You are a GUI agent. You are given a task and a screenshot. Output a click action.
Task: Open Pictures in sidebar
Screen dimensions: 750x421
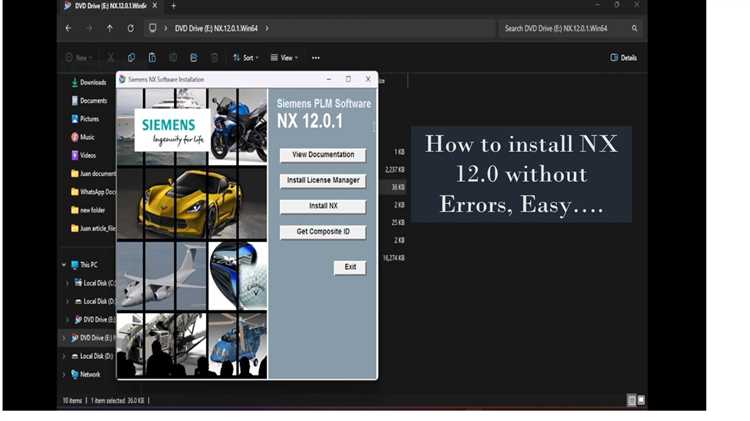(x=85, y=119)
